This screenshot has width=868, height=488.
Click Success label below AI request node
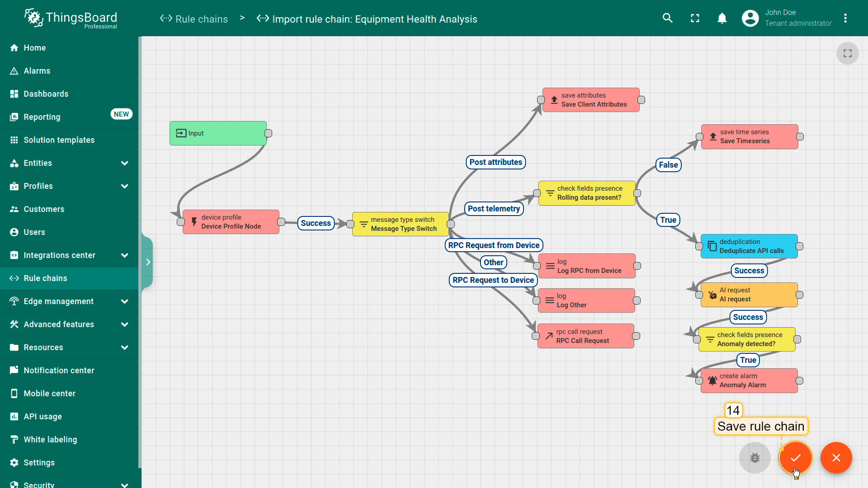(748, 317)
